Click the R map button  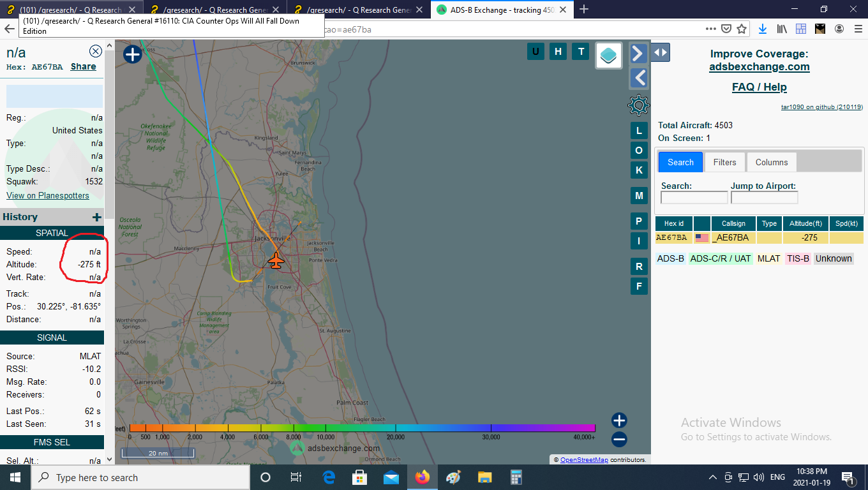pyautogui.click(x=639, y=266)
